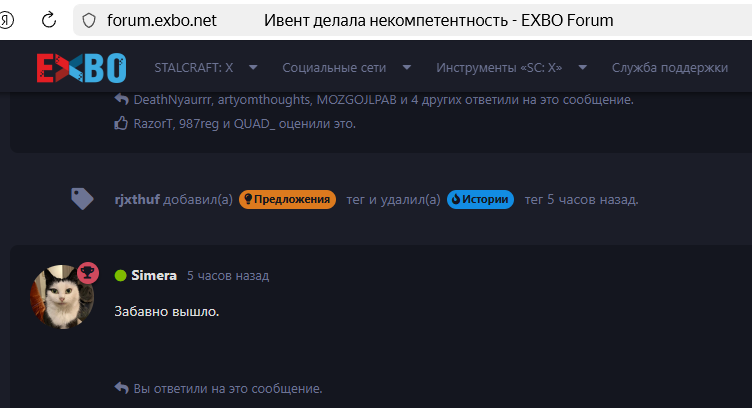Select the blue Истории tag
The height and width of the screenshot is (408, 752).
pyautogui.click(x=481, y=199)
